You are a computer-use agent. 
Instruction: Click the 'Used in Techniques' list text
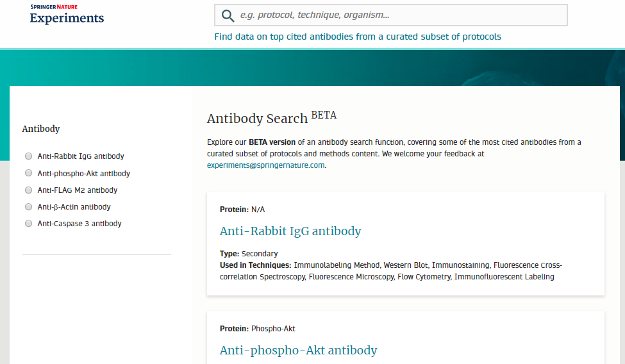[390, 271]
